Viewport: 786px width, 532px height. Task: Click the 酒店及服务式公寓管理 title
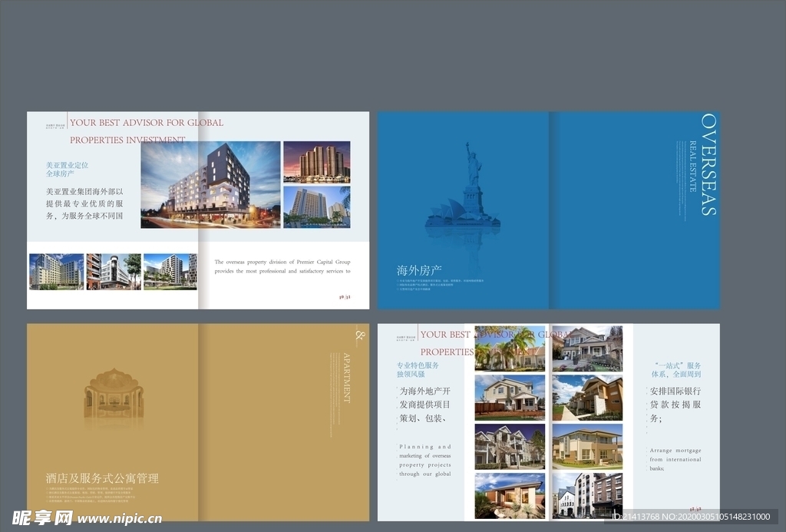click(102, 478)
